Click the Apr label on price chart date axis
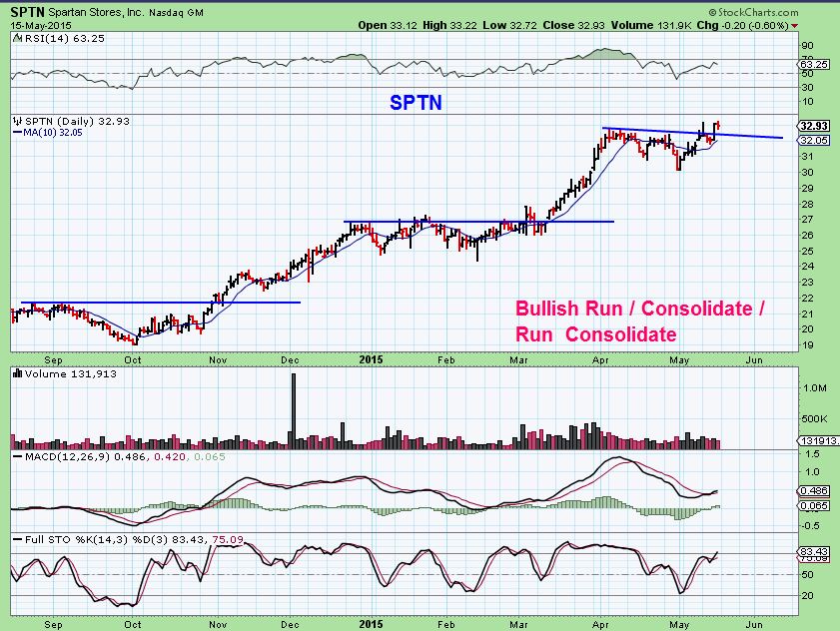 [x=600, y=360]
